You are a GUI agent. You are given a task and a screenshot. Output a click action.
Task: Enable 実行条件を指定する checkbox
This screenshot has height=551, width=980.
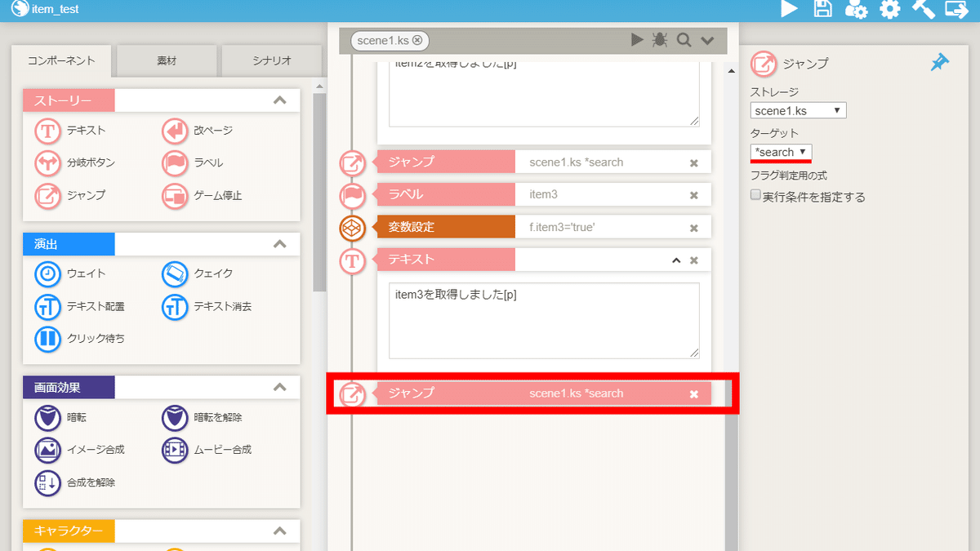[755, 196]
